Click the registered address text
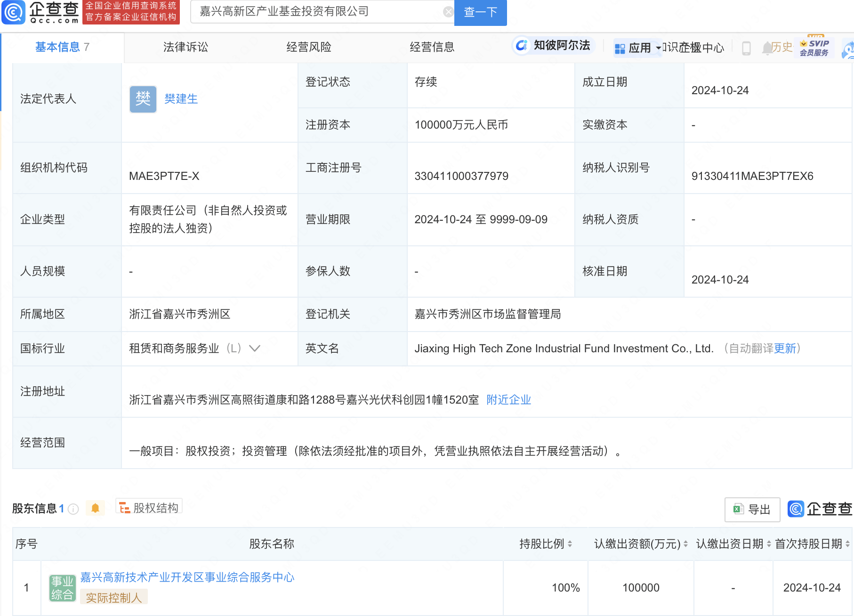Screen dimensions: 854x616 (304, 400)
